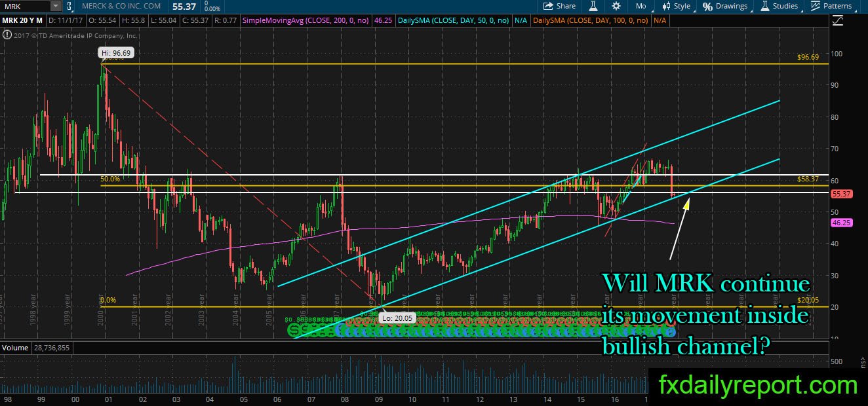The width and height of the screenshot is (868, 406).
Task: Click the Hi: 96.69 price bubble
Action: pos(115,52)
